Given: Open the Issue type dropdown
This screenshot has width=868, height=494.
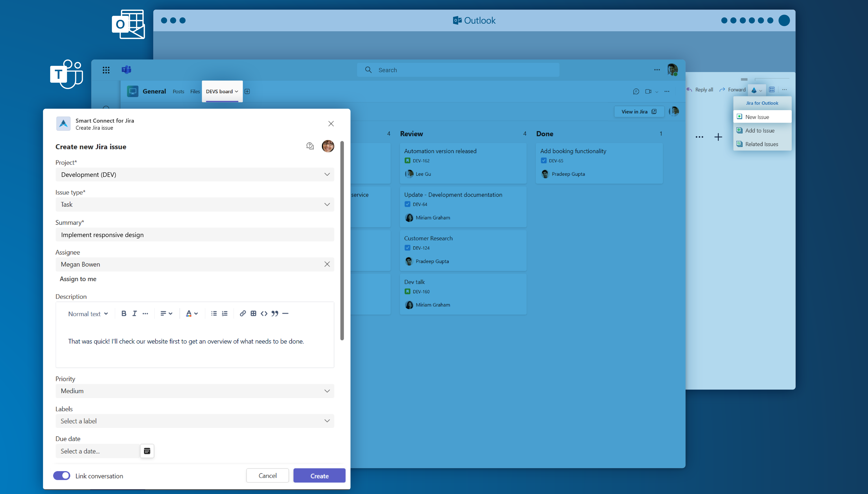Looking at the screenshot, I should [195, 204].
